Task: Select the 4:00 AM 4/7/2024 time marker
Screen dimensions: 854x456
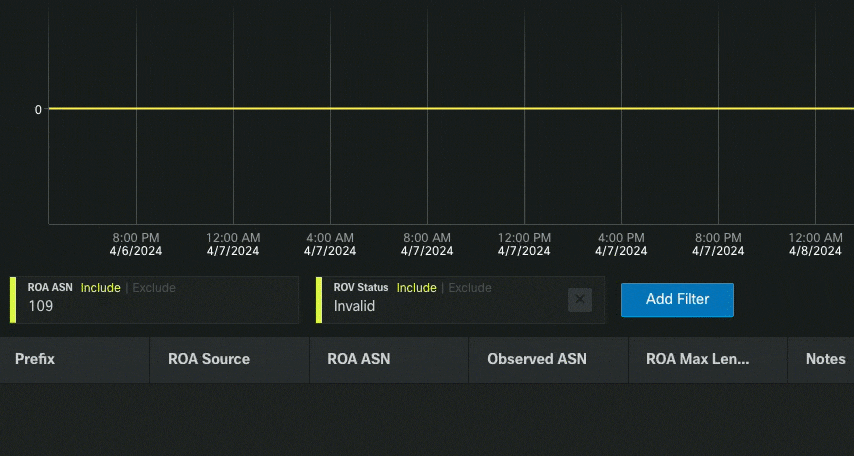Action: click(x=330, y=244)
